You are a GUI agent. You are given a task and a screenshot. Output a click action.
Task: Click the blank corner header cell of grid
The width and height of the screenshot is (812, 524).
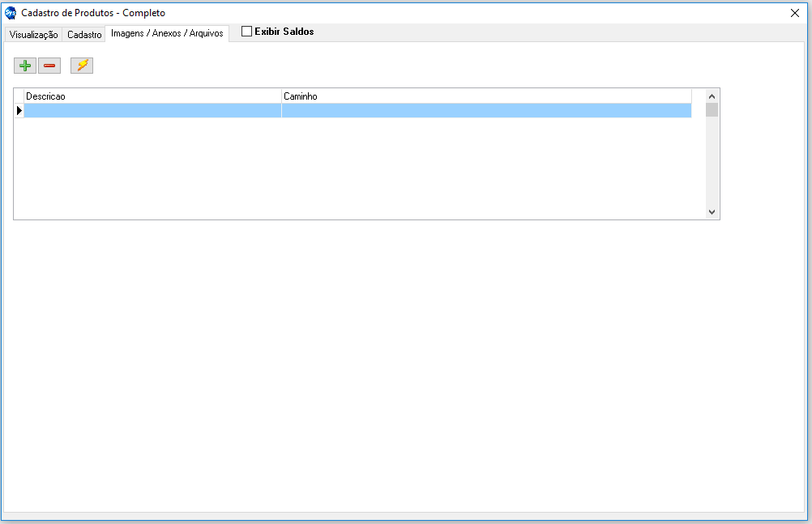point(19,96)
